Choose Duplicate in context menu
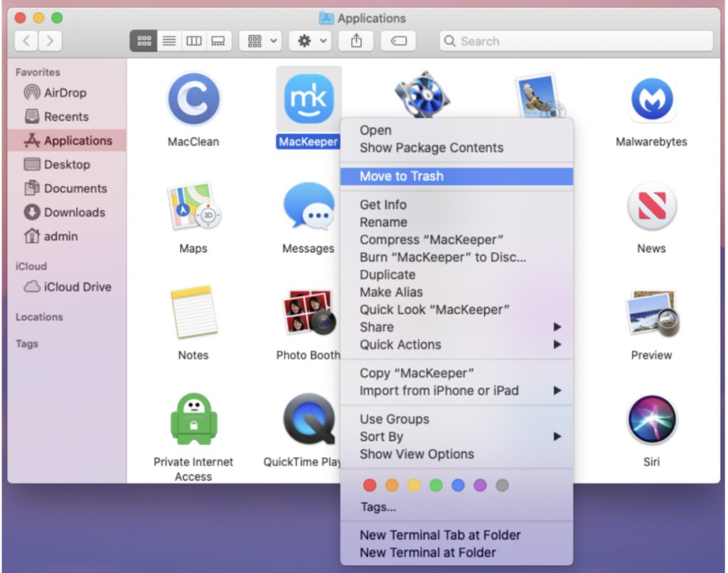This screenshot has width=728, height=573. point(457,274)
